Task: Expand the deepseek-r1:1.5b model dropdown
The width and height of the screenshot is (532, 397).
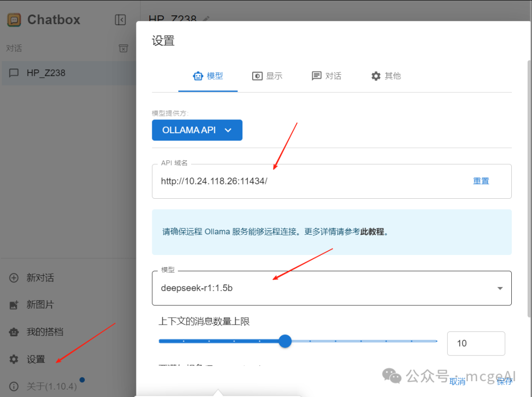Action: coord(499,288)
